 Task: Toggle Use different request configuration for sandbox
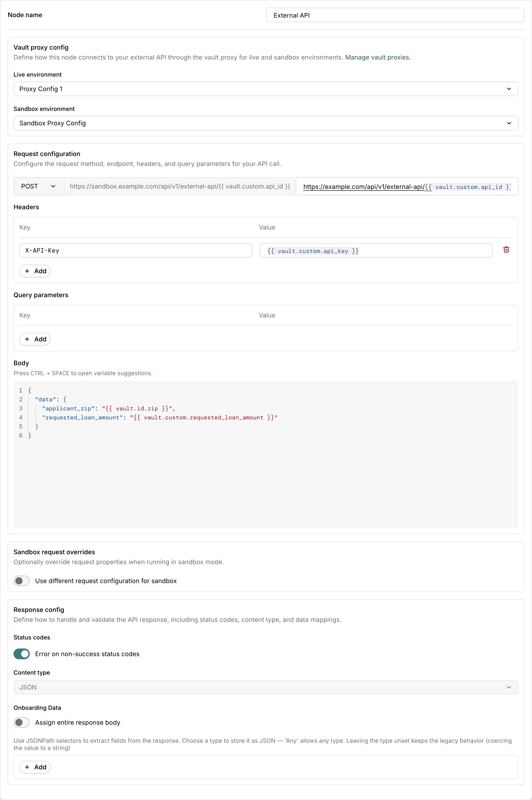pyautogui.click(x=22, y=580)
